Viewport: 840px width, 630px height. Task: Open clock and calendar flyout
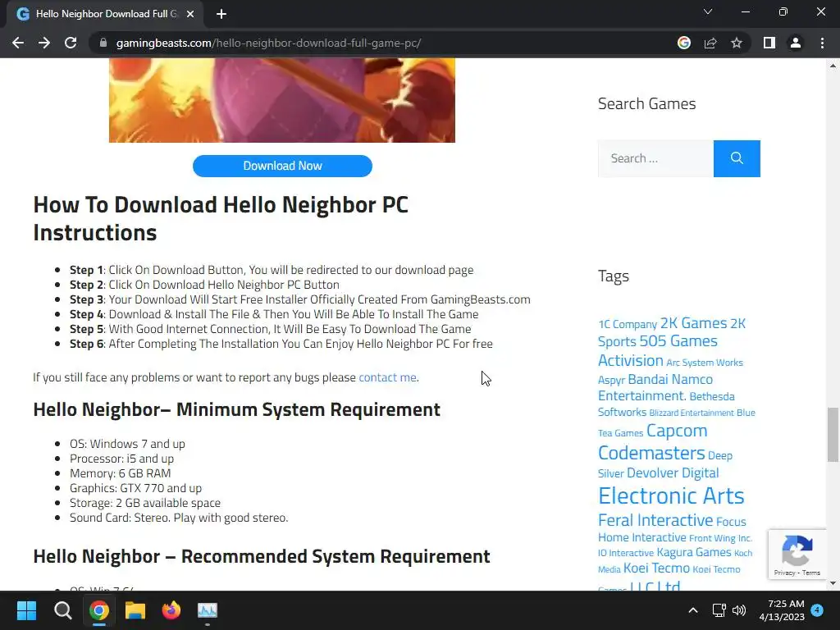pyautogui.click(x=782, y=610)
